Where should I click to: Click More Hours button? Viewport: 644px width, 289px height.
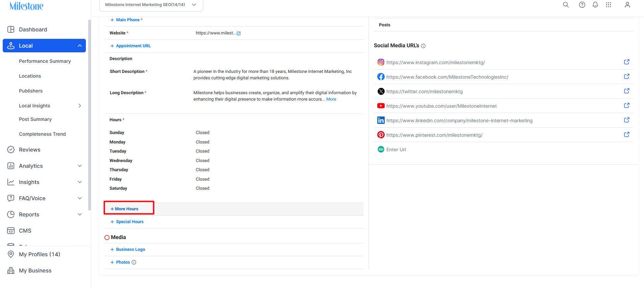click(124, 209)
